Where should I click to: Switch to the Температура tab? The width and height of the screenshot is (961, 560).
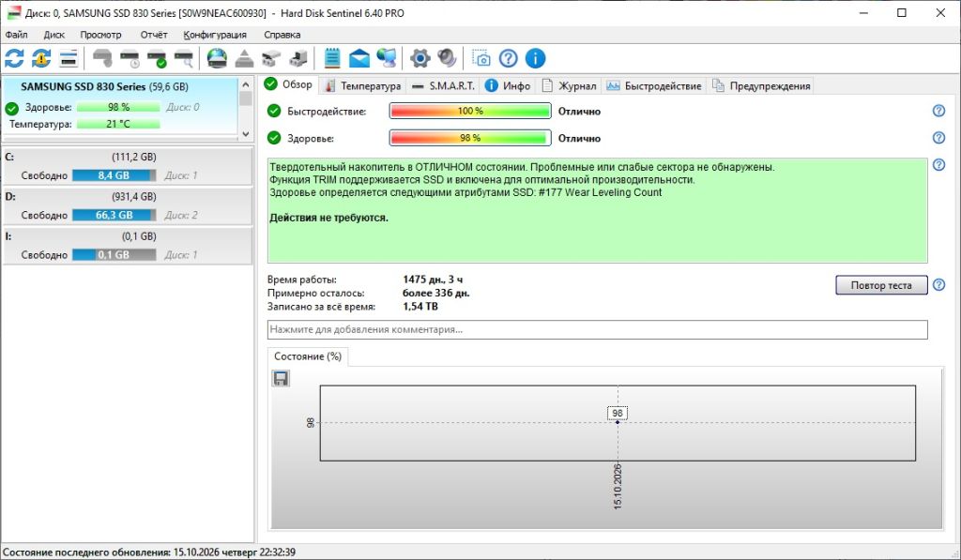click(363, 85)
